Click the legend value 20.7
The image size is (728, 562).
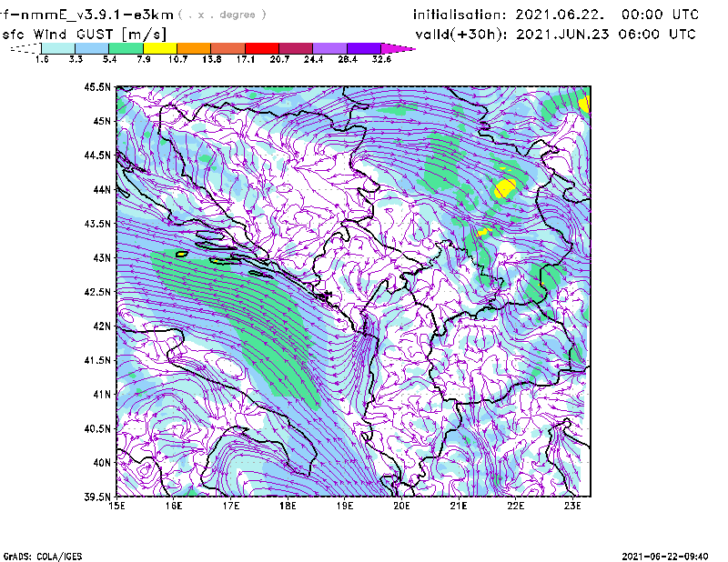(x=279, y=59)
